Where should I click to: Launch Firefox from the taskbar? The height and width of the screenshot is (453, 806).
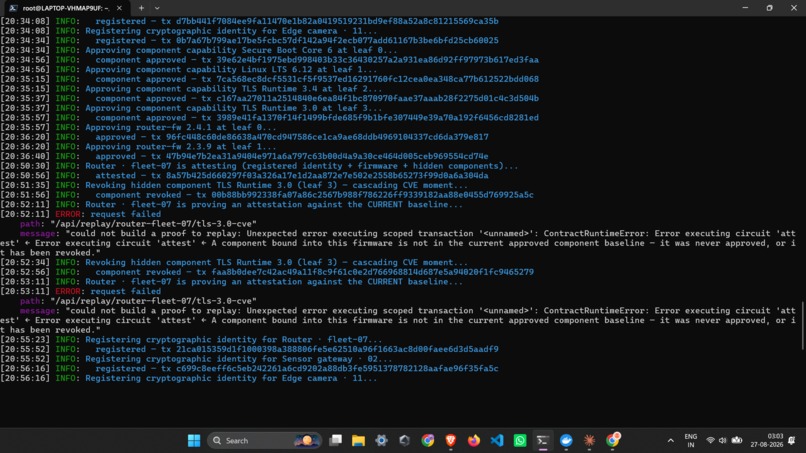(x=473, y=441)
